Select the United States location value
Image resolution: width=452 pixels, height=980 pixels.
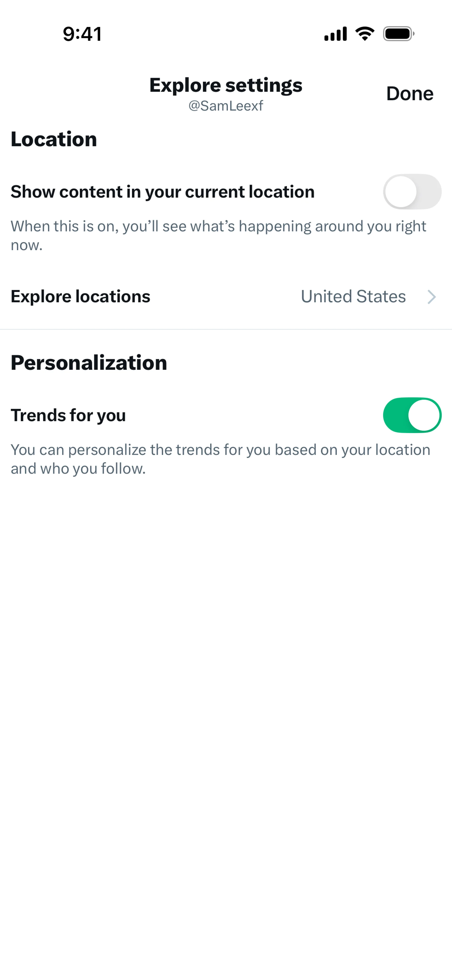pos(353,296)
